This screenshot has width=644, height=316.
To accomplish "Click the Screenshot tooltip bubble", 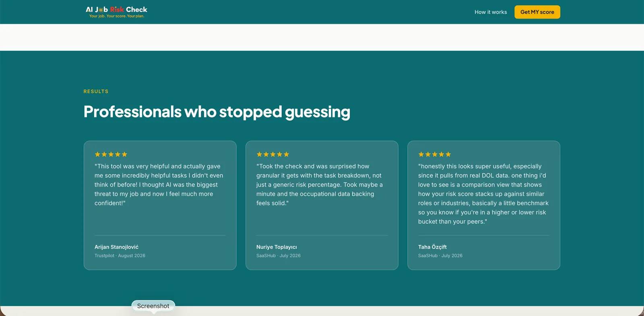I will click(x=153, y=306).
